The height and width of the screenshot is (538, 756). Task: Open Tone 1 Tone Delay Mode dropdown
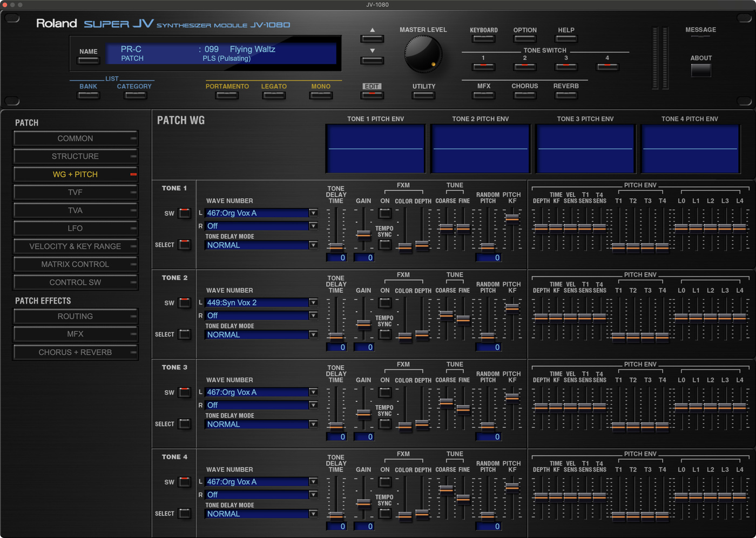click(261, 245)
